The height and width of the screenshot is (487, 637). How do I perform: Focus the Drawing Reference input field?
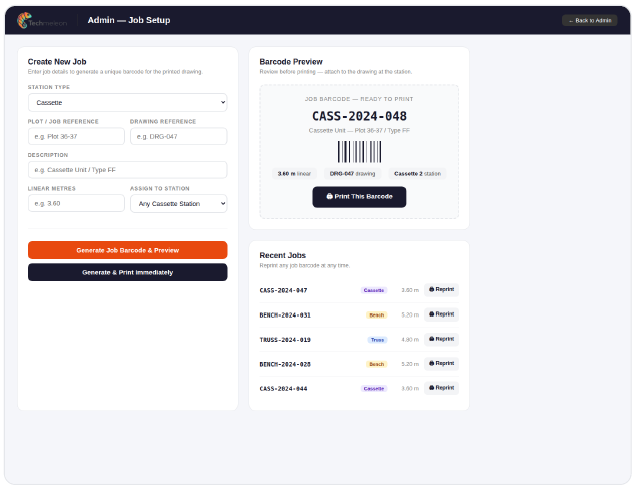178,136
